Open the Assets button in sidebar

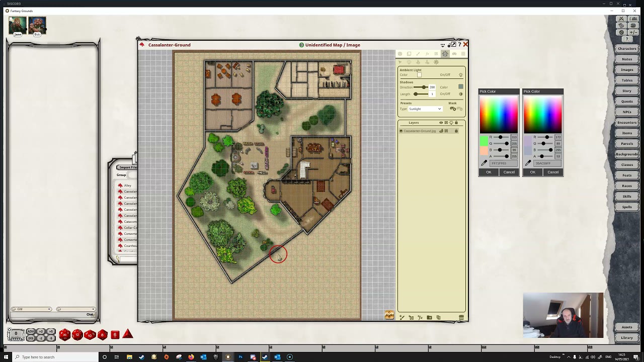click(627, 327)
